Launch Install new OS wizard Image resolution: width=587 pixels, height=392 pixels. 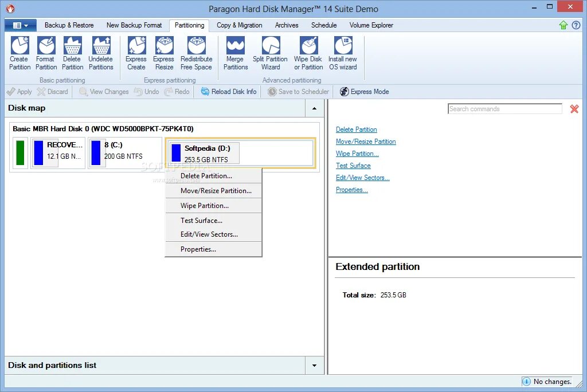tap(343, 53)
